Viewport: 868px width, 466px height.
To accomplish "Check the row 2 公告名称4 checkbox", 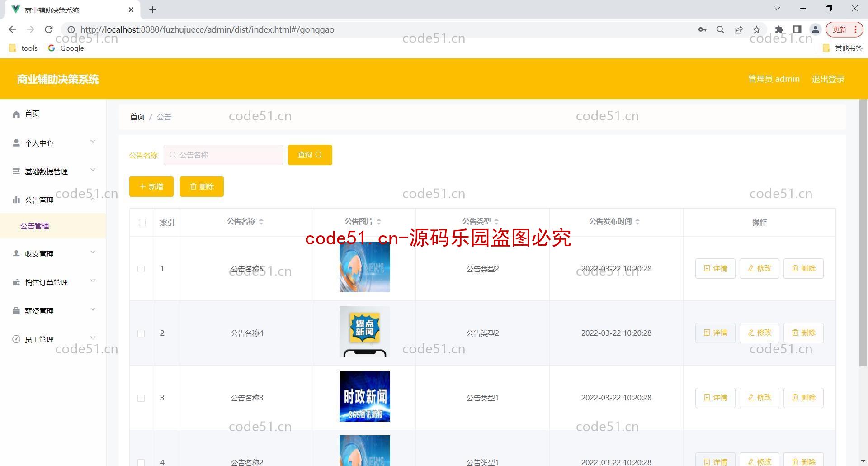I will pyautogui.click(x=141, y=333).
